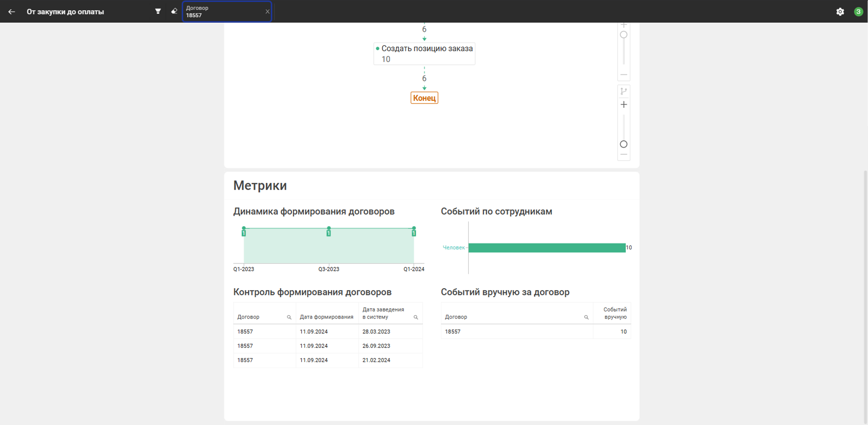Click the upper slider's round handle
868x425 pixels.
(624, 35)
